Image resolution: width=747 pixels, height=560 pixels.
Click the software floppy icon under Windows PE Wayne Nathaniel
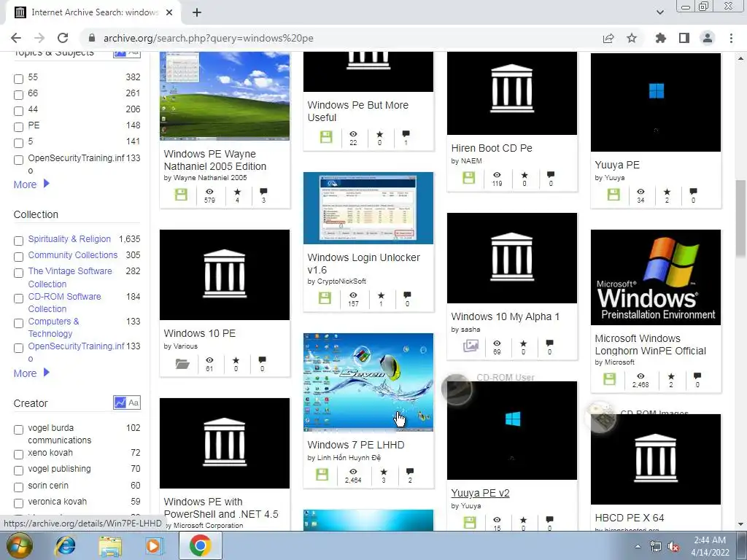(181, 194)
